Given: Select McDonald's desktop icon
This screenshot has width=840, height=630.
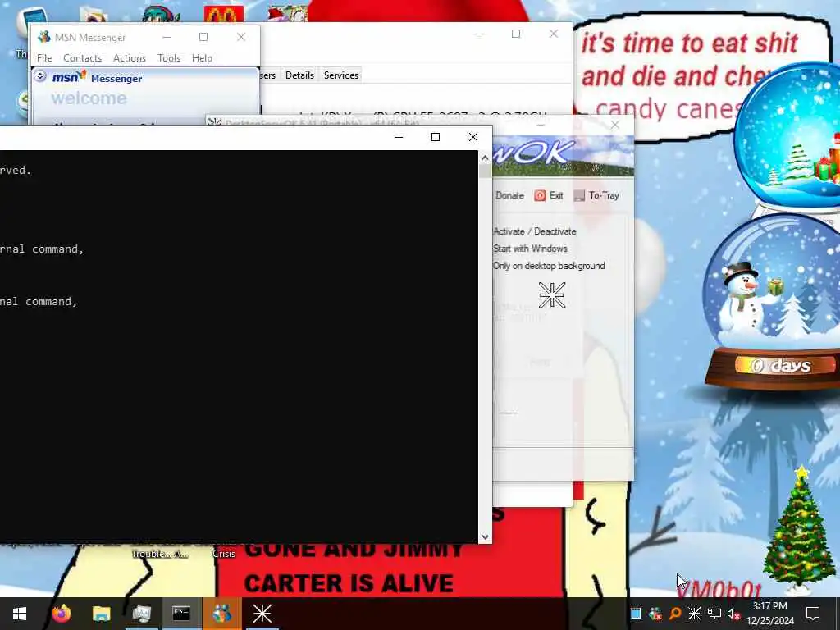Looking at the screenshot, I should point(223,13).
